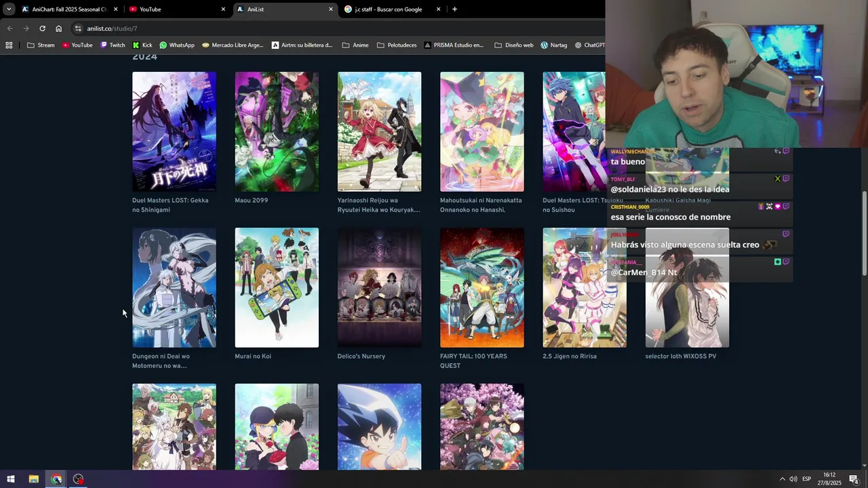Open selector loth WIXOSS PV cover
The image size is (868, 488).
[x=687, y=287]
